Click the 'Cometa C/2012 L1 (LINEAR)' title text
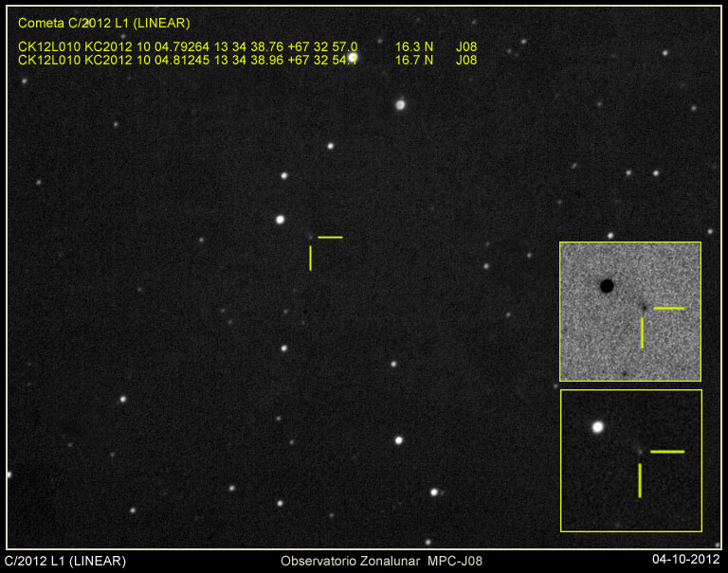728x573 pixels. (x=103, y=23)
